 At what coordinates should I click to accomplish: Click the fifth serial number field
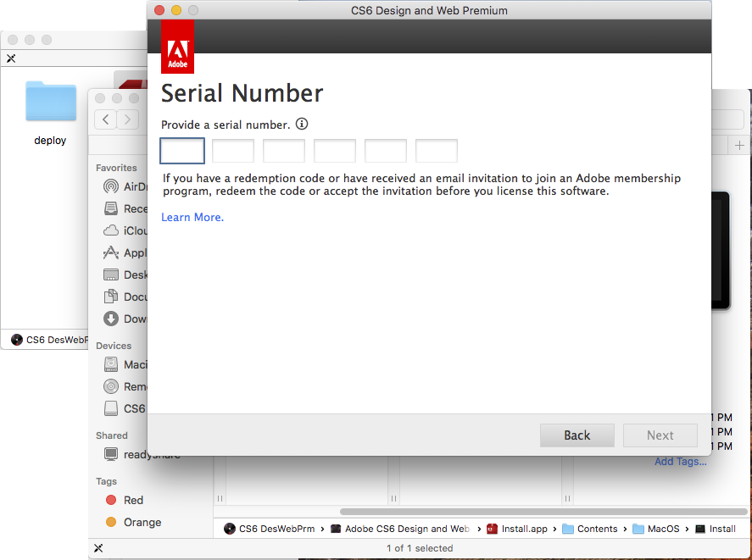pos(386,151)
